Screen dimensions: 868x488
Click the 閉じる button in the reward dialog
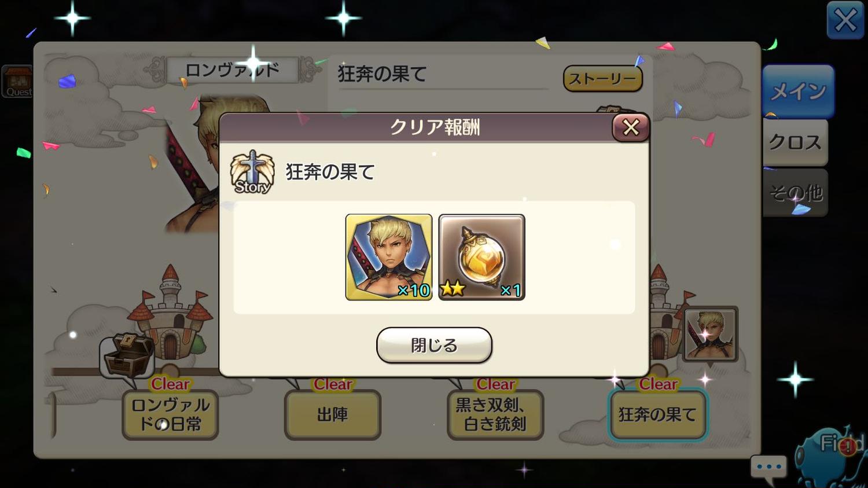click(x=434, y=345)
